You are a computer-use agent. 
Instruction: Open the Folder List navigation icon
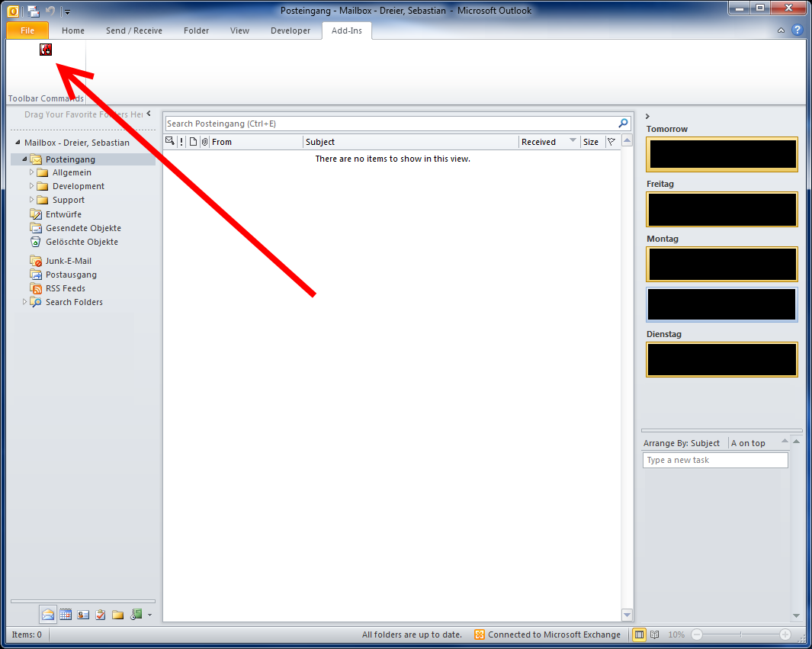tap(118, 615)
